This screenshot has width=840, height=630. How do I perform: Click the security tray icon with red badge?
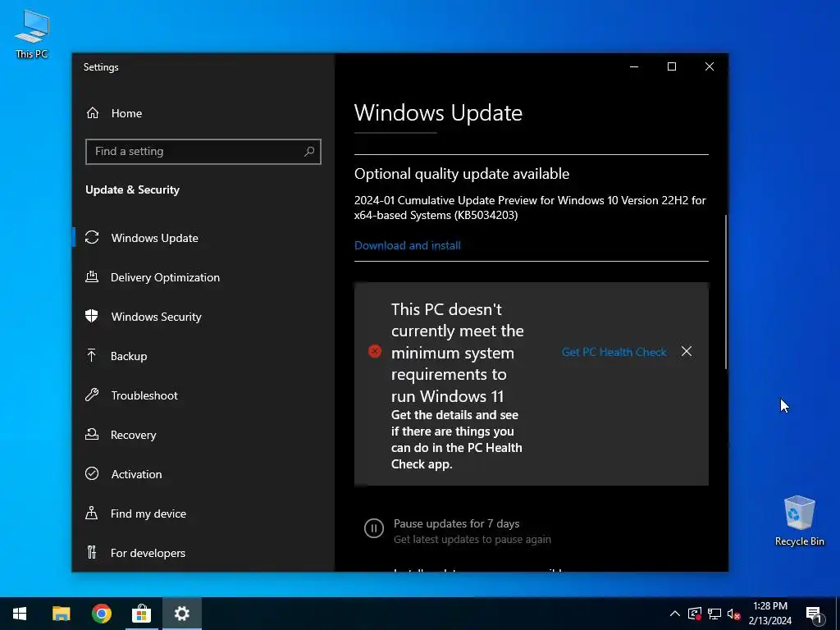[x=695, y=614]
